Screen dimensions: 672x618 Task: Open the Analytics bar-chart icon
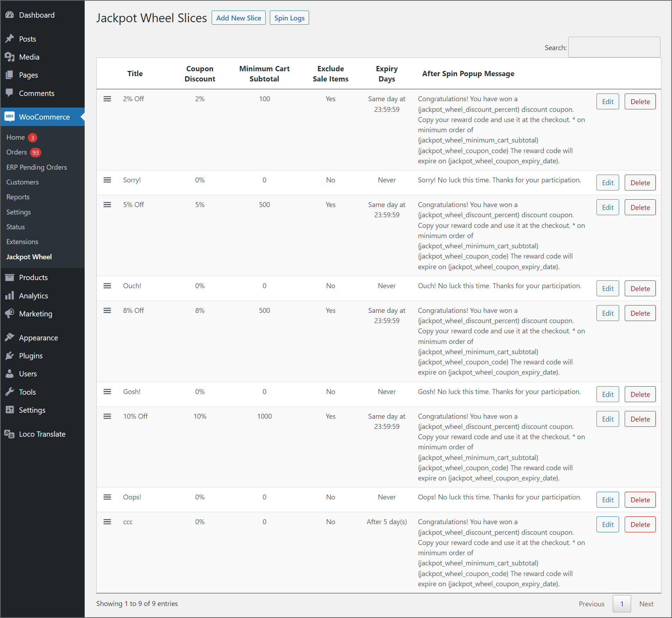10,296
